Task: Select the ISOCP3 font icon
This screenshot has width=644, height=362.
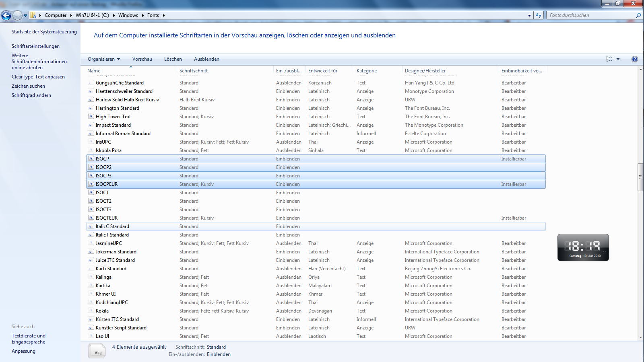Action: coord(91,175)
